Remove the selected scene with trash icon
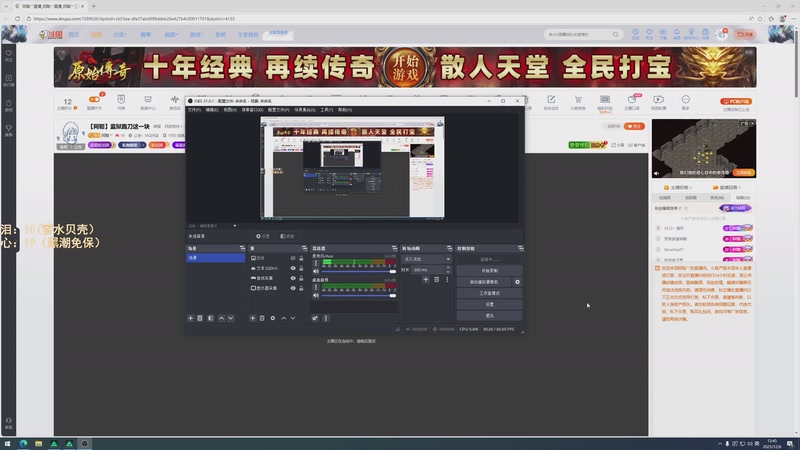 coord(200,318)
